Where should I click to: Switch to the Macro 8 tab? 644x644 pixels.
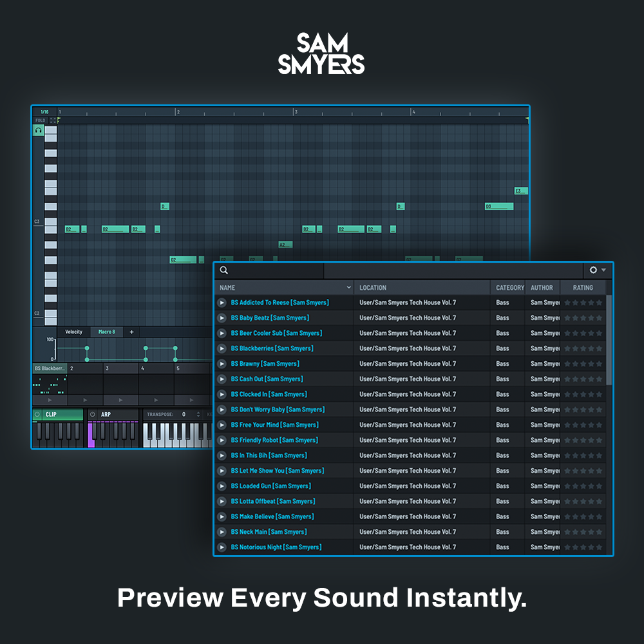pos(107,332)
